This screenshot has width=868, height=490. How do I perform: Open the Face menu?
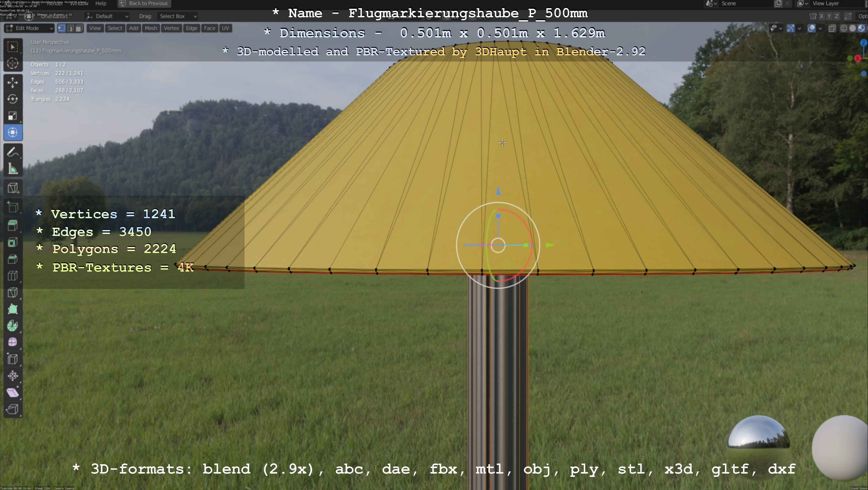(210, 28)
